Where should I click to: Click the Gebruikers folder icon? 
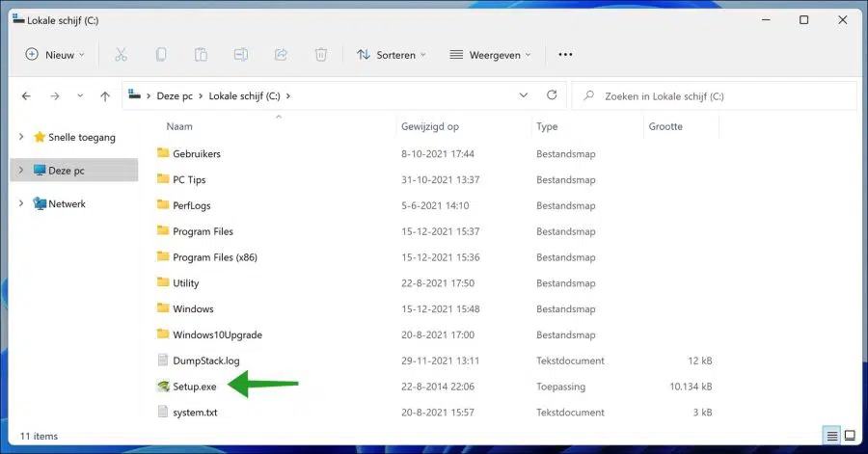[163, 152]
